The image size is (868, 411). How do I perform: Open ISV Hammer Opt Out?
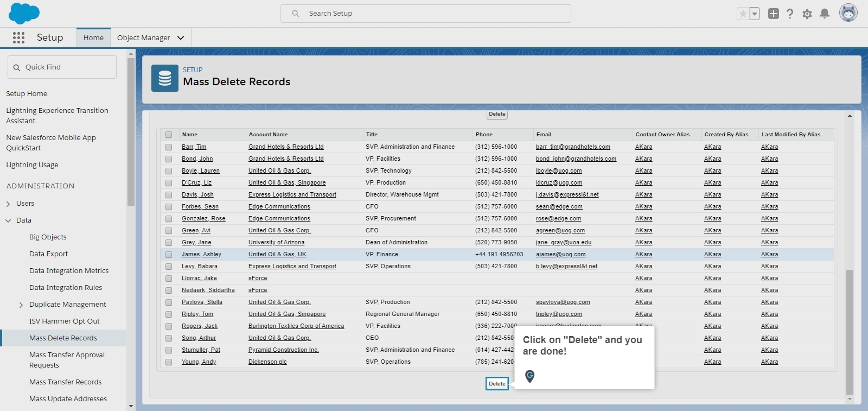[x=65, y=321]
